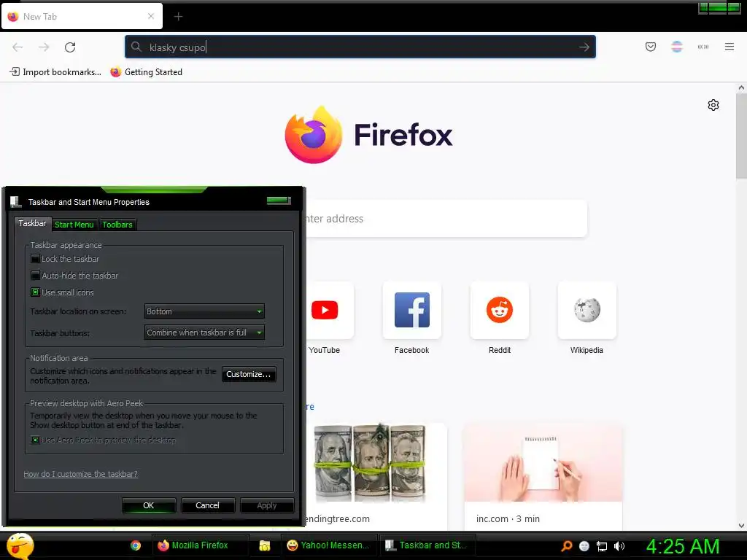
Task: Click scrollbar up arrow
Action: [741, 87]
